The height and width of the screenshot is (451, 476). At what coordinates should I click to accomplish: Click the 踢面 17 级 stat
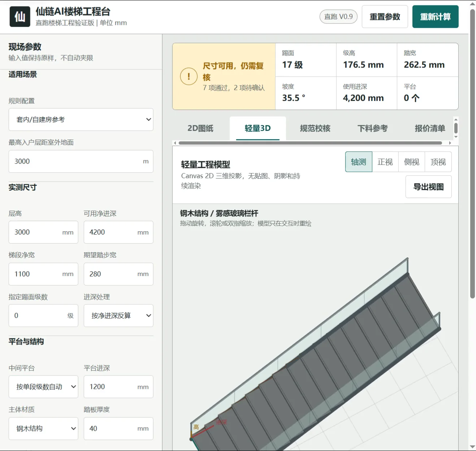(306, 60)
